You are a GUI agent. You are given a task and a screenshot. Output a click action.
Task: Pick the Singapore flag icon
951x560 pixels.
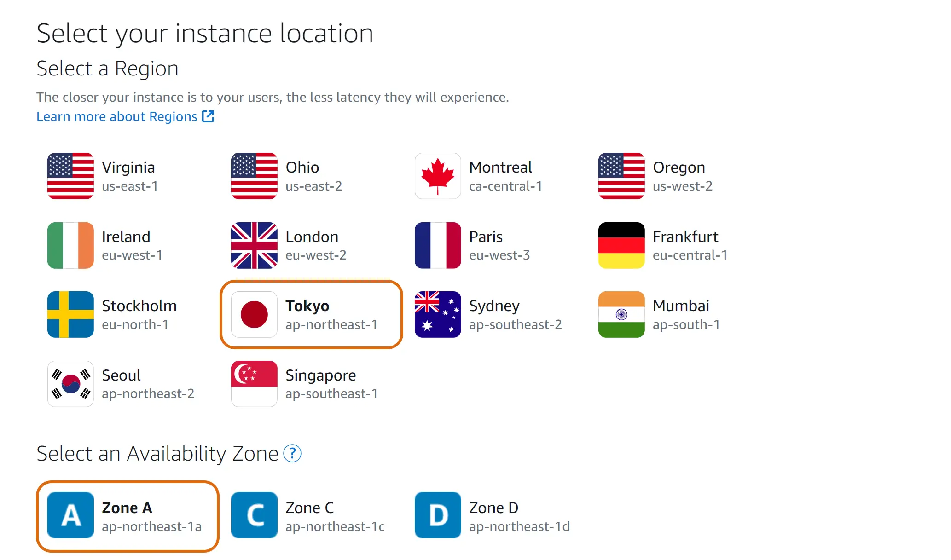pos(254,384)
